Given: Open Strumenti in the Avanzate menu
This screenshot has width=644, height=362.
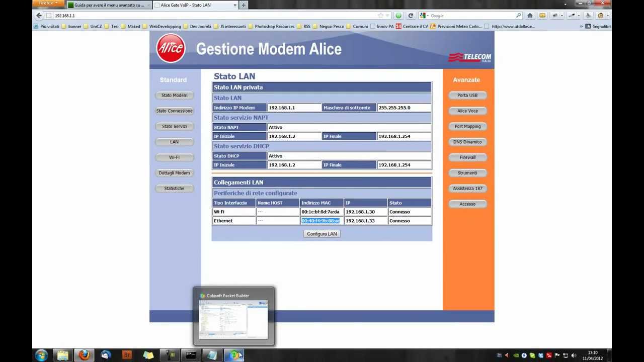Looking at the screenshot, I should click(467, 173).
